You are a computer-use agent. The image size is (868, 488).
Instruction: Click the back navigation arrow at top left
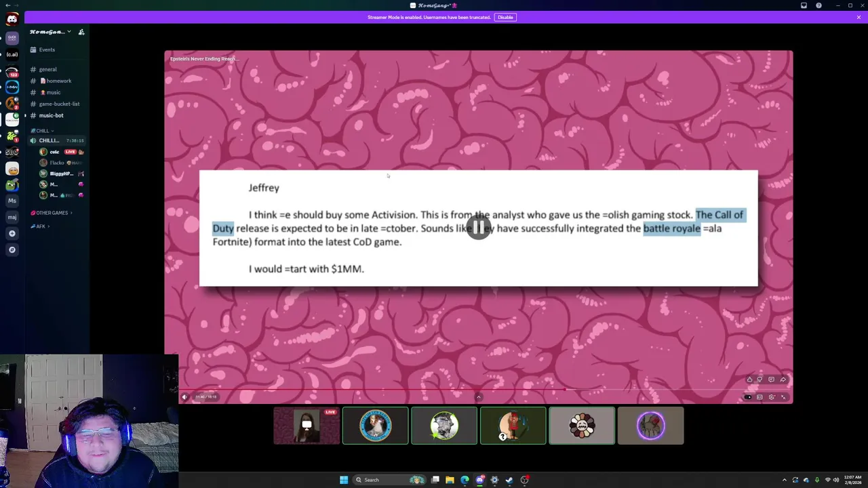click(7, 5)
